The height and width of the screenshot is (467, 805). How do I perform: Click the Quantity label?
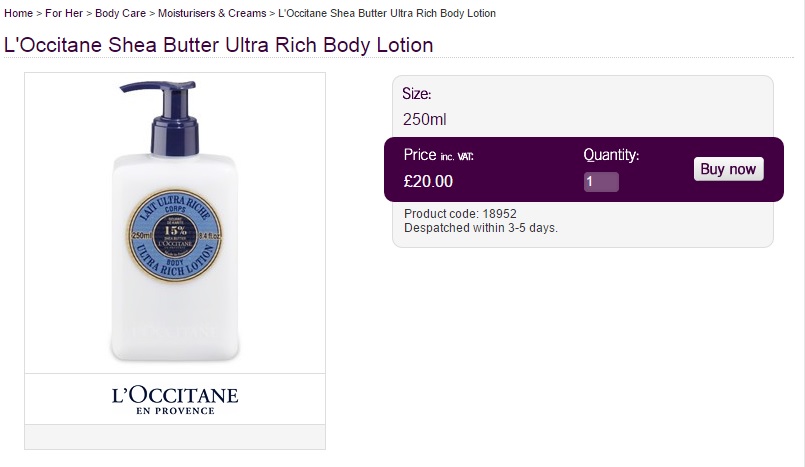coord(611,155)
